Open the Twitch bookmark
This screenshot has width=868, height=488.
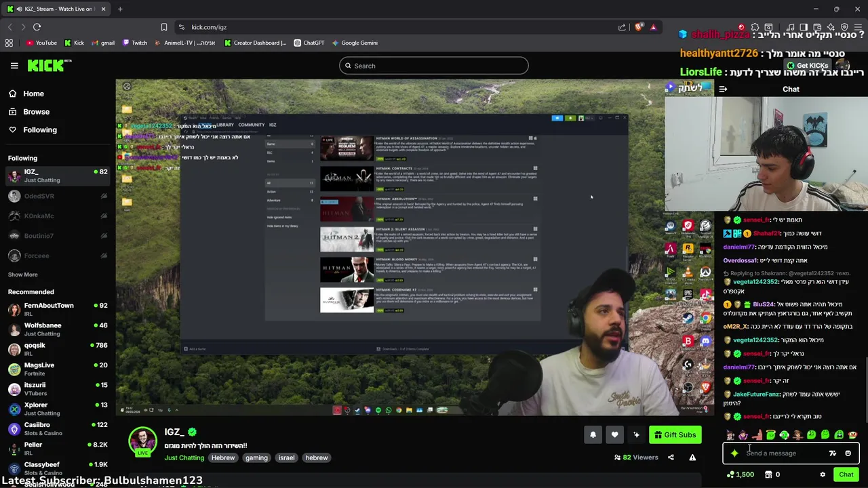pyautogui.click(x=134, y=43)
